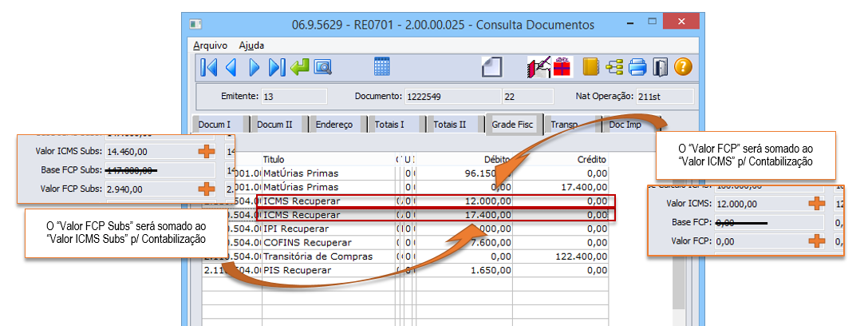The width and height of the screenshot is (868, 326).
Task: Click the debit value 7.600,00
Action: coord(491,243)
